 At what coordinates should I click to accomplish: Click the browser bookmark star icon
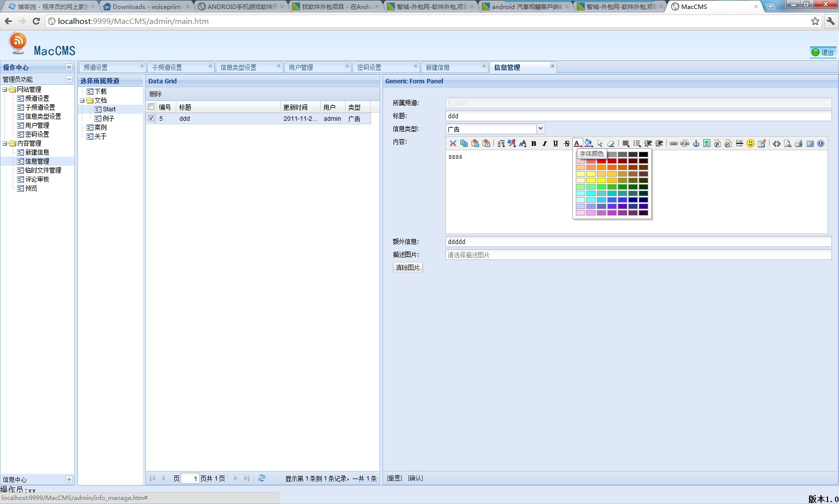[x=815, y=21]
